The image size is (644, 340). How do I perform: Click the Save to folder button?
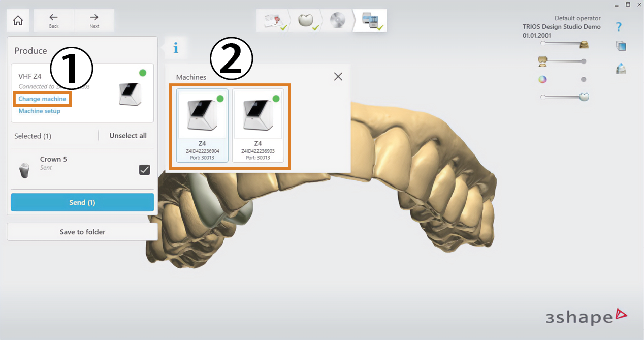click(82, 232)
